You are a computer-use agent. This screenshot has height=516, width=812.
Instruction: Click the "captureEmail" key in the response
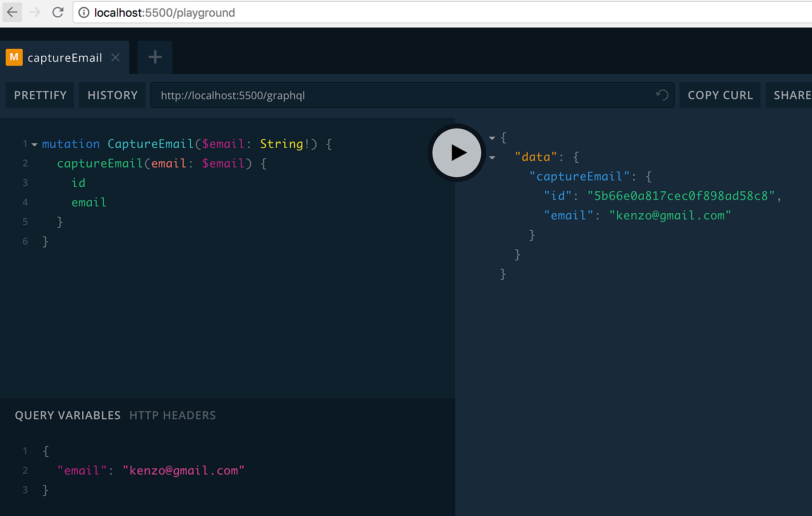click(x=579, y=176)
